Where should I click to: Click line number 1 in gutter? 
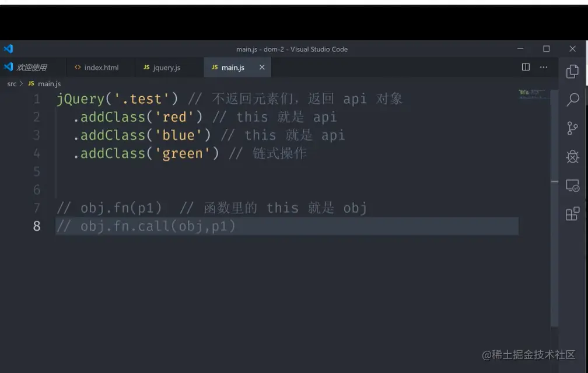[37, 99]
